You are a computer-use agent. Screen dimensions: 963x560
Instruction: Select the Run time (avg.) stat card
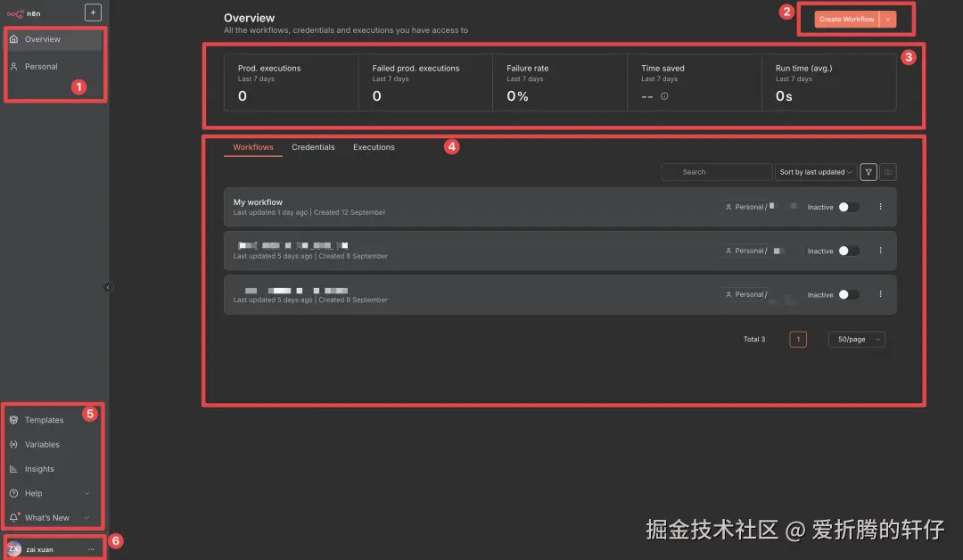point(828,82)
